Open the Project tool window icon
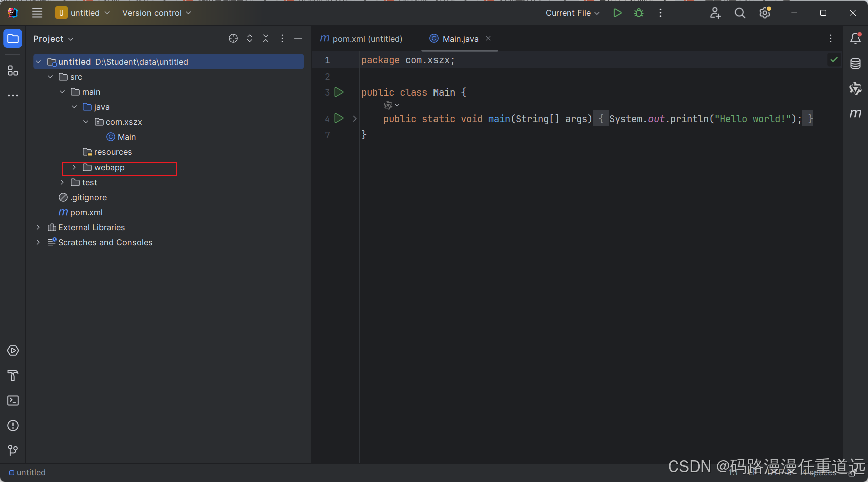Image resolution: width=868 pixels, height=482 pixels. (13, 39)
